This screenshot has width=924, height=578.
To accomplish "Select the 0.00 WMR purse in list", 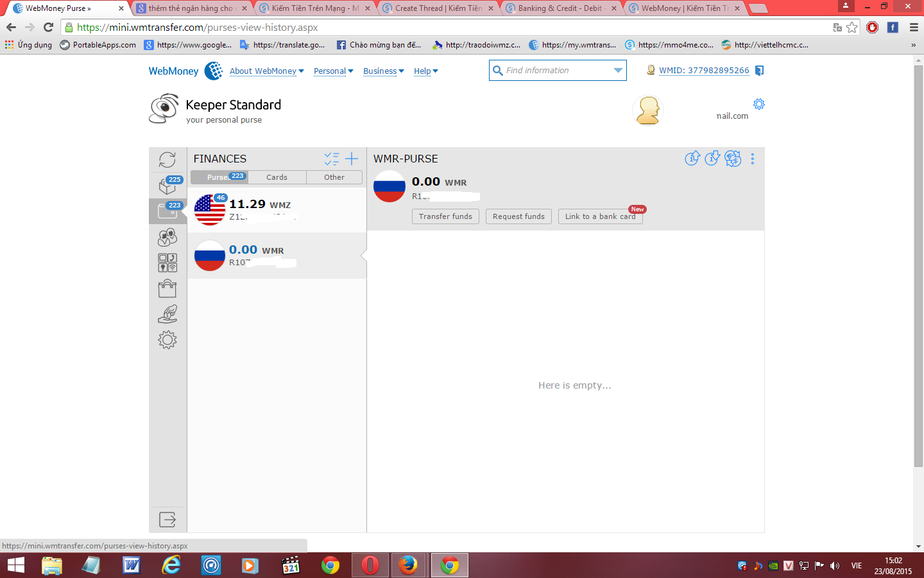I will tap(277, 256).
